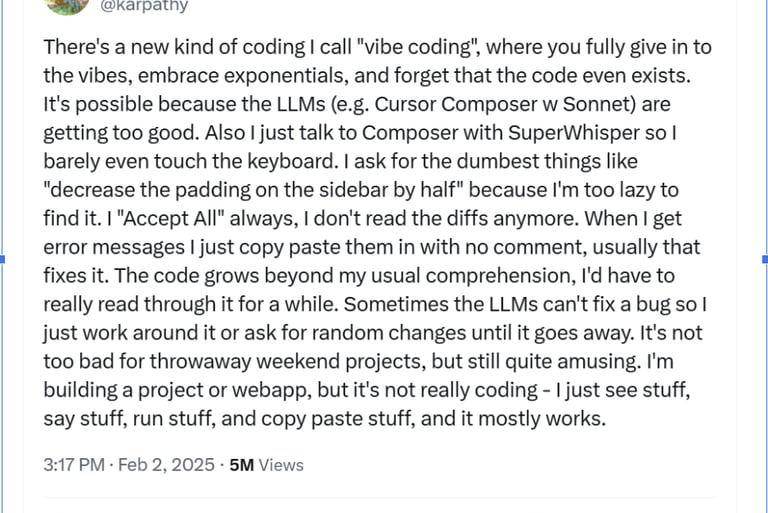Viewport: 768px width, 513px height.
Task: Open the 3:17 PM timestamp link
Action: point(74,464)
